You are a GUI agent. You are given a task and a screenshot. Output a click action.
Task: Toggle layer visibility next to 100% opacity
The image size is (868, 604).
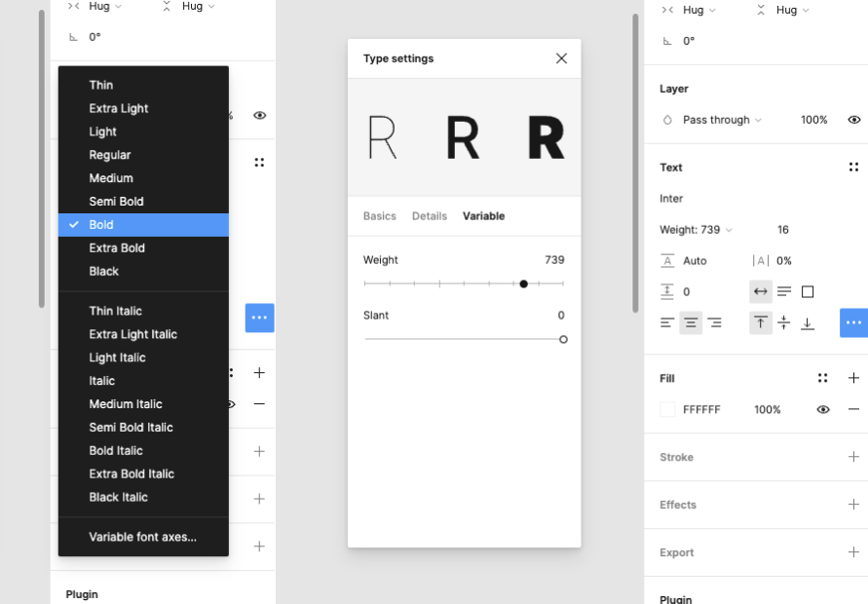click(x=853, y=120)
